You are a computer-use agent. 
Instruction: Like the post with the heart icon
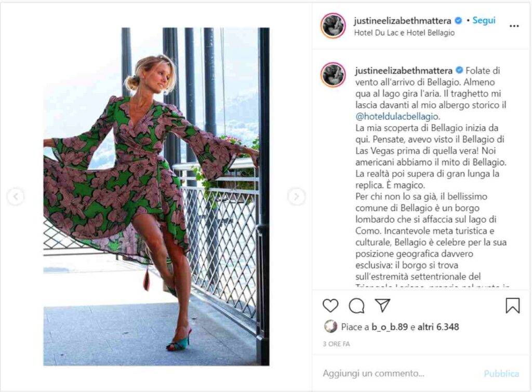(330, 305)
